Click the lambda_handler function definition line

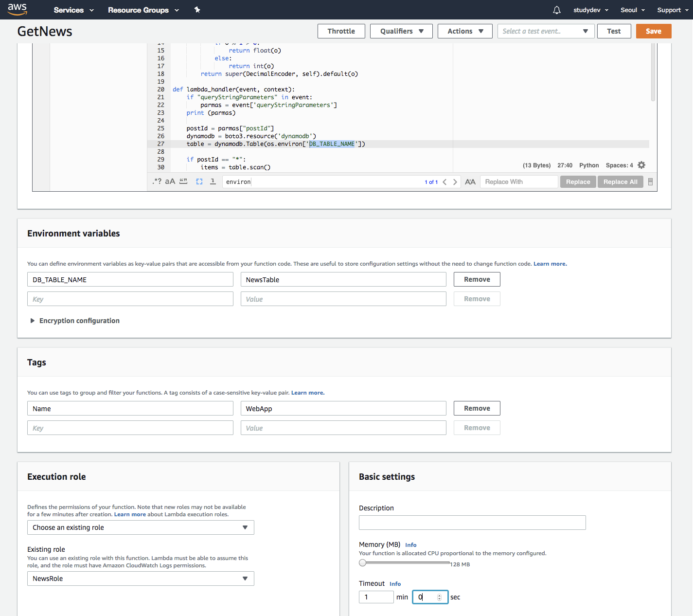coord(233,90)
